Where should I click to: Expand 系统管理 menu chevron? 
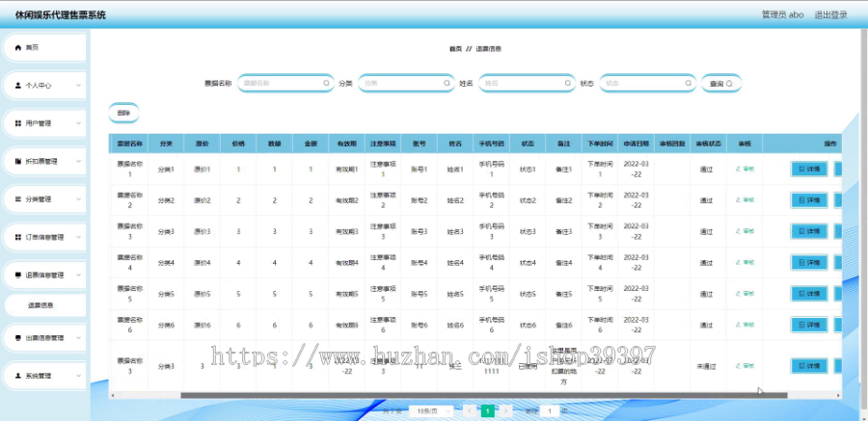79,376
